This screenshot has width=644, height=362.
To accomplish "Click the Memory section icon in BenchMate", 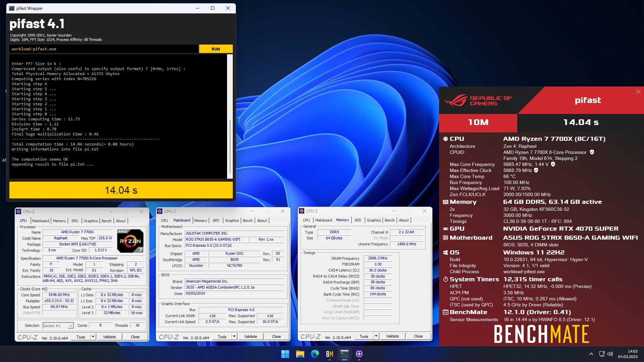I will [x=445, y=202].
